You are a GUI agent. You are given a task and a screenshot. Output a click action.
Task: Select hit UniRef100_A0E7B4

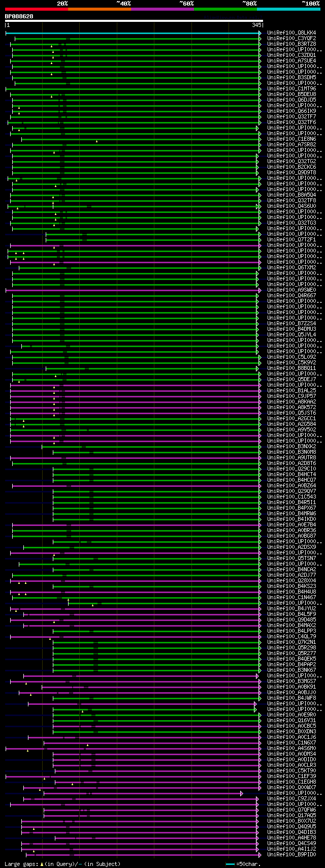(291, 525)
